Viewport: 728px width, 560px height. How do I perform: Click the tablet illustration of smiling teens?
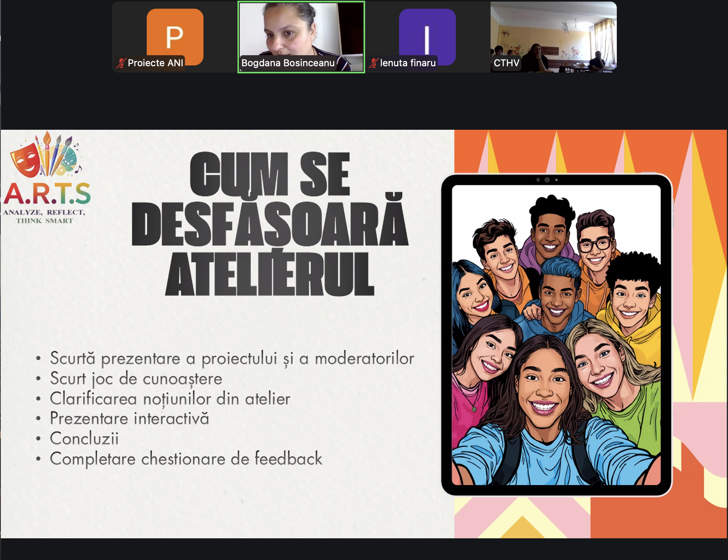pos(556,335)
